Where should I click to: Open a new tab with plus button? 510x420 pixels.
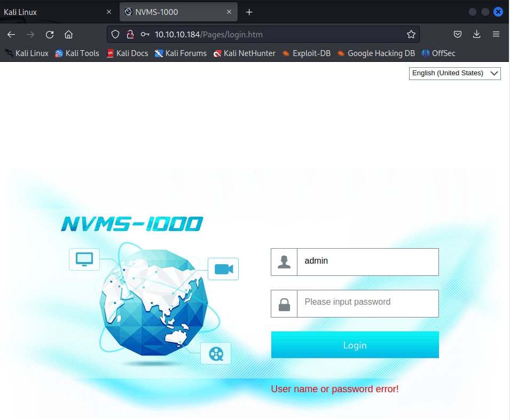click(249, 12)
